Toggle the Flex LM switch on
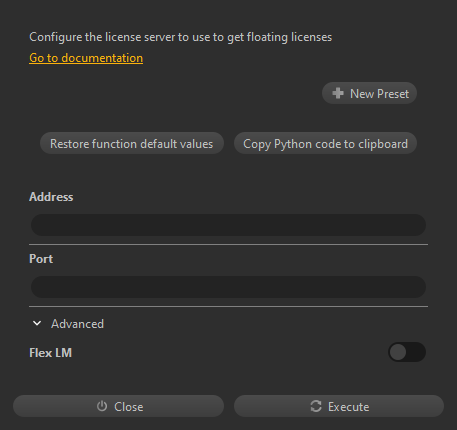The image size is (457, 430). tap(407, 352)
